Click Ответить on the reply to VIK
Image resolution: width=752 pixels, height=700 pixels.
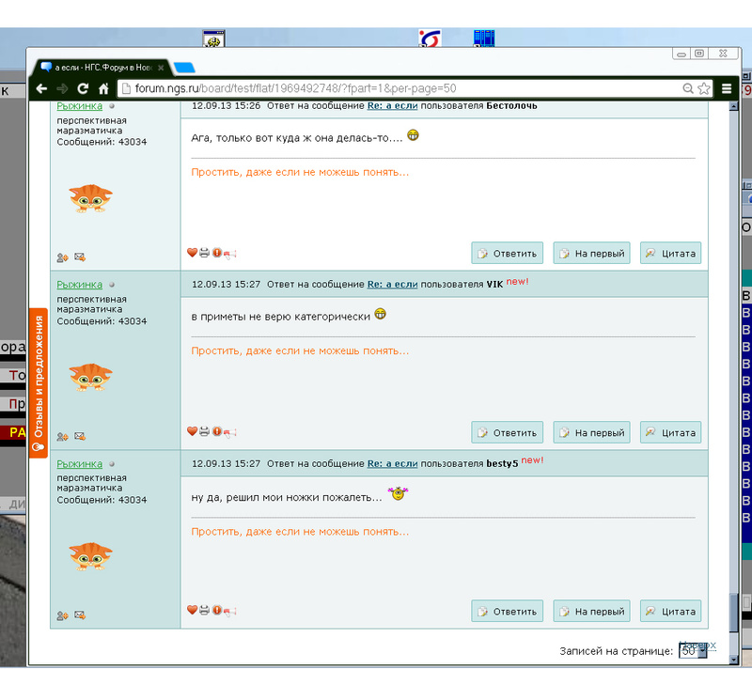(x=507, y=432)
